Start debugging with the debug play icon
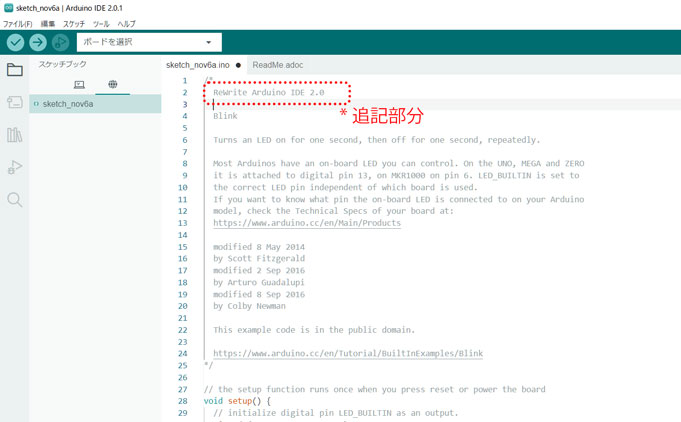The image size is (681, 422). pyautogui.click(x=60, y=42)
